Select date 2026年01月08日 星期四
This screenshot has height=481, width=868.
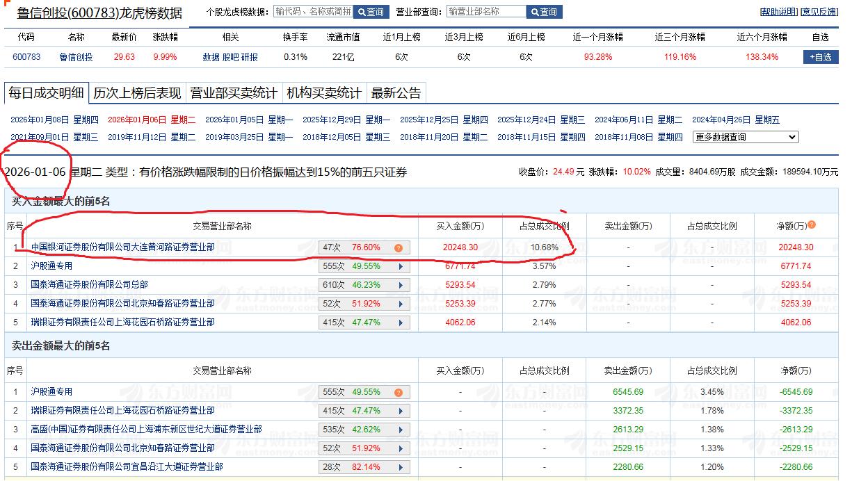(54, 120)
